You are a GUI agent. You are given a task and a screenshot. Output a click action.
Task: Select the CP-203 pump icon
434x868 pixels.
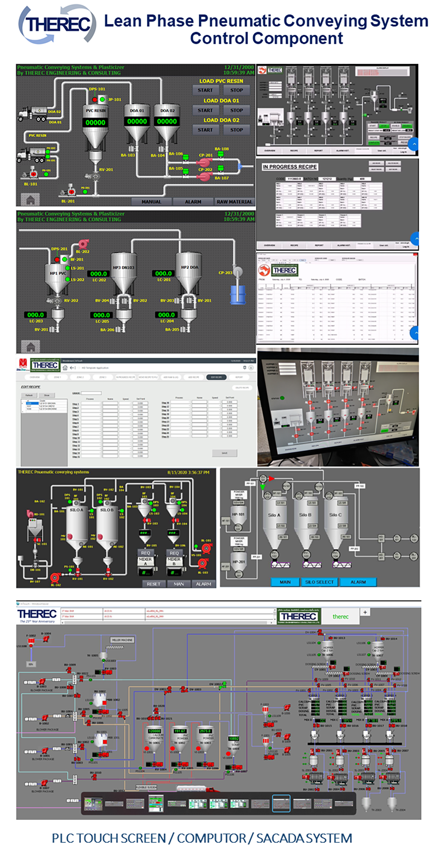(x=238, y=272)
